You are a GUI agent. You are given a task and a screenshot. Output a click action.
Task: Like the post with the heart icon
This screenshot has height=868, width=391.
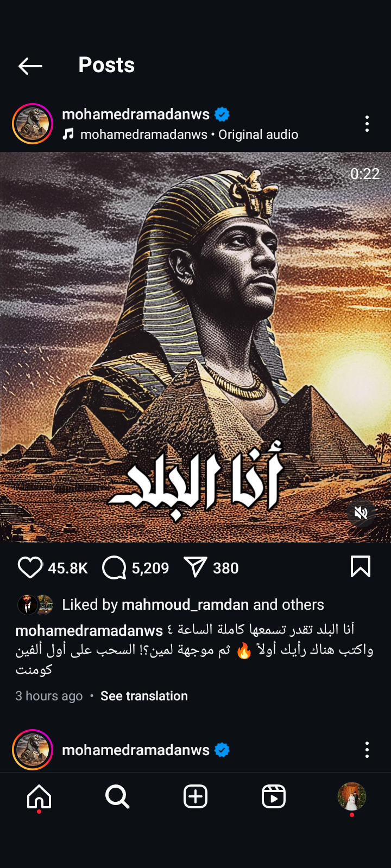tap(30, 568)
